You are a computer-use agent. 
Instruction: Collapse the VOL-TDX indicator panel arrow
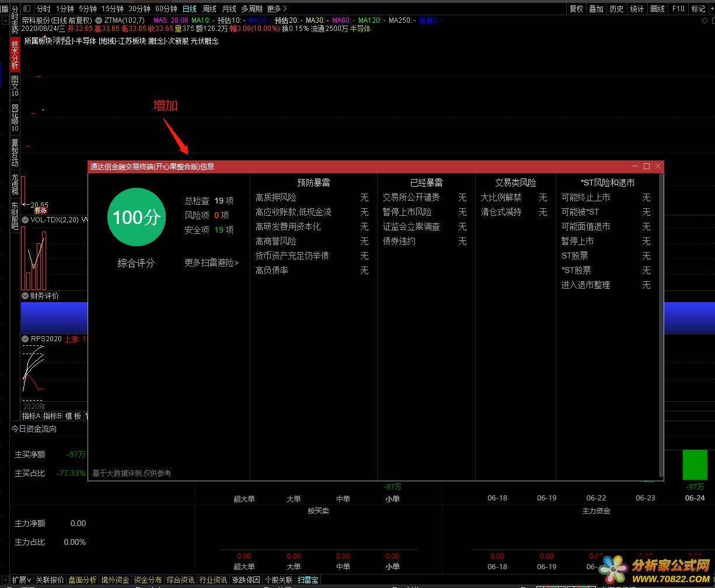coord(25,220)
